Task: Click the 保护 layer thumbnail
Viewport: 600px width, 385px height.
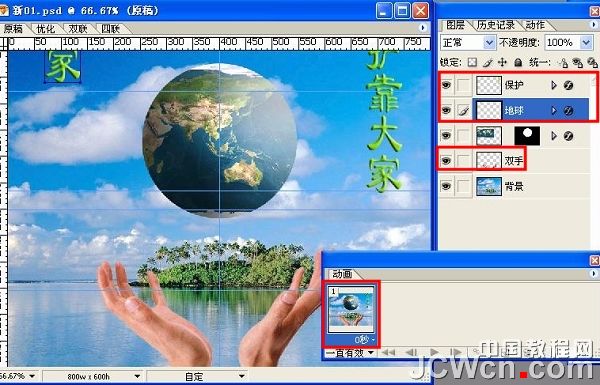Action: tap(489, 85)
